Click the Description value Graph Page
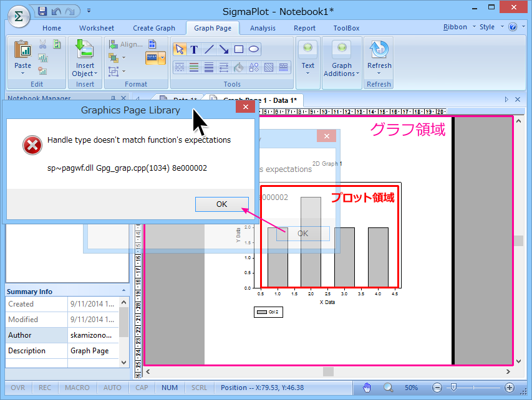Viewport: 532px width, 400px height. [90, 351]
